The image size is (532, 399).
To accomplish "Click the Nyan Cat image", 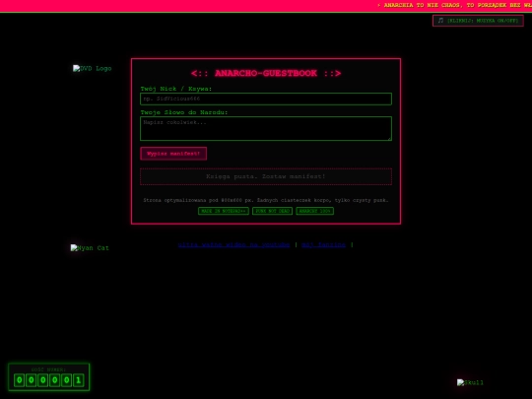I will pos(90,248).
